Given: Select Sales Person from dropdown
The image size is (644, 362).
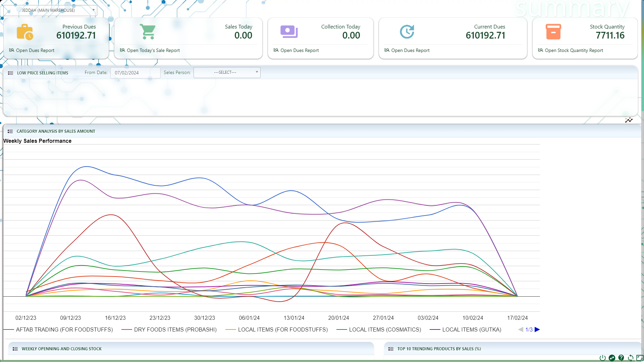Looking at the screenshot, I should [x=226, y=72].
